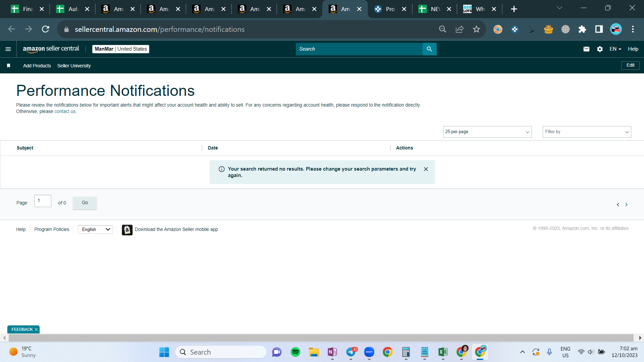Go to previous page arrow
Image resolution: width=644 pixels, height=362 pixels.
coord(618,204)
